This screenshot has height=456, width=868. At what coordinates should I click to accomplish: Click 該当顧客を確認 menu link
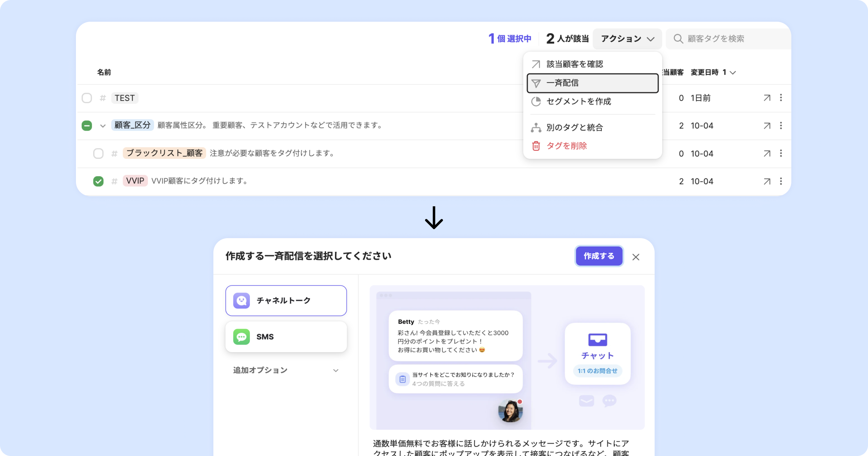click(574, 64)
